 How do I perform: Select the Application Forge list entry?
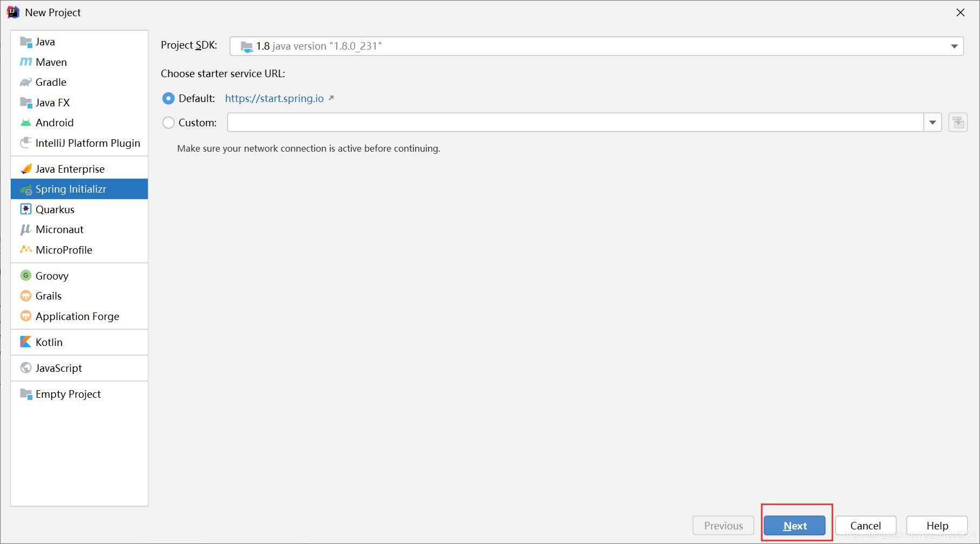(79, 316)
